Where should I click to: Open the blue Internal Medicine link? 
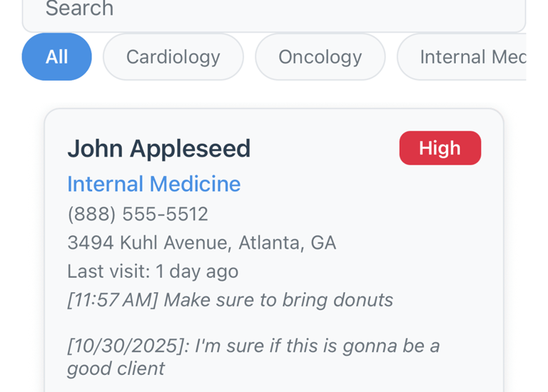153,184
